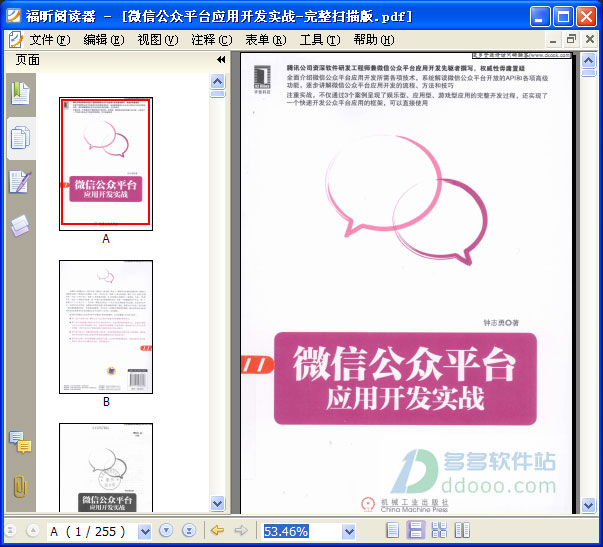Click document view scroll down arrow

point(589,505)
